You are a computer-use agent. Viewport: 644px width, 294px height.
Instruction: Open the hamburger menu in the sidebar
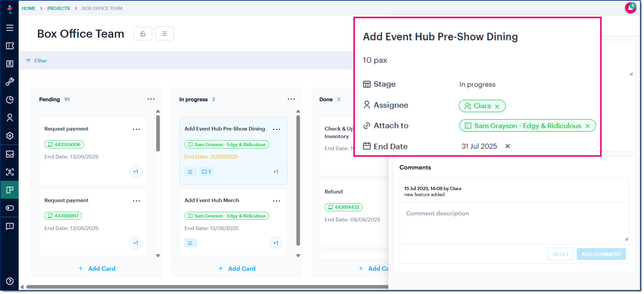coord(10,28)
